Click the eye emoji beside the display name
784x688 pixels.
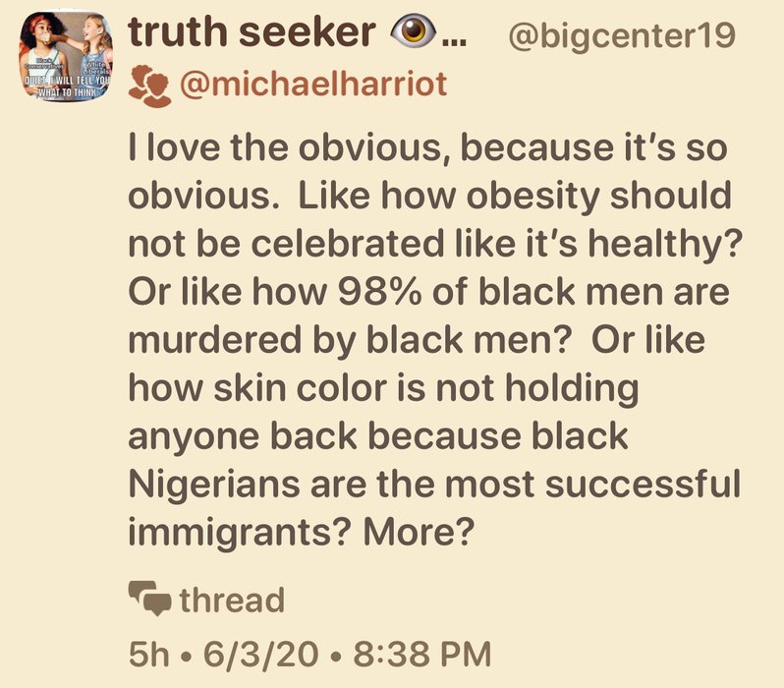[412, 34]
